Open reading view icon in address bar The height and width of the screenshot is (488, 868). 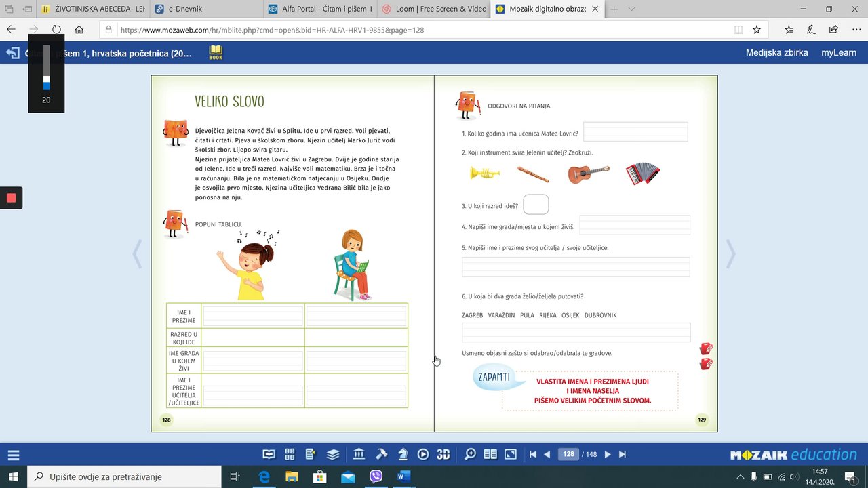click(x=738, y=30)
